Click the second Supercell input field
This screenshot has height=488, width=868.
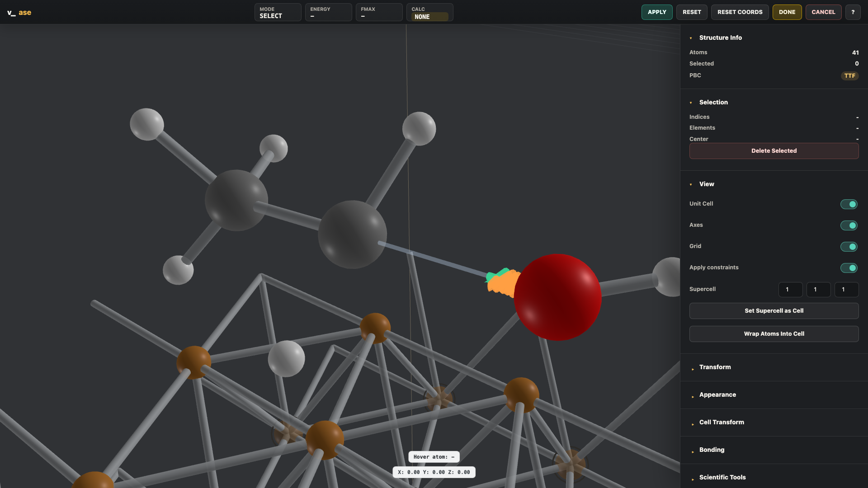(x=818, y=290)
